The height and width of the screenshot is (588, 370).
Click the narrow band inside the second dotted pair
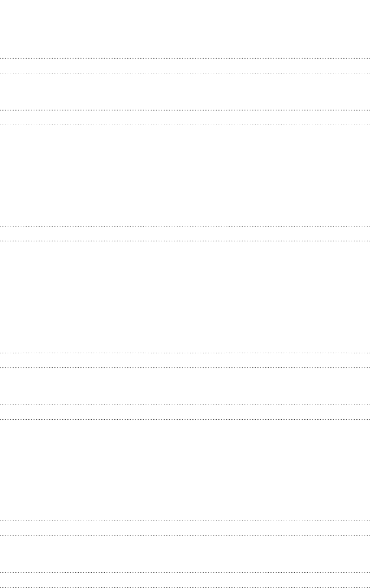click(185, 118)
